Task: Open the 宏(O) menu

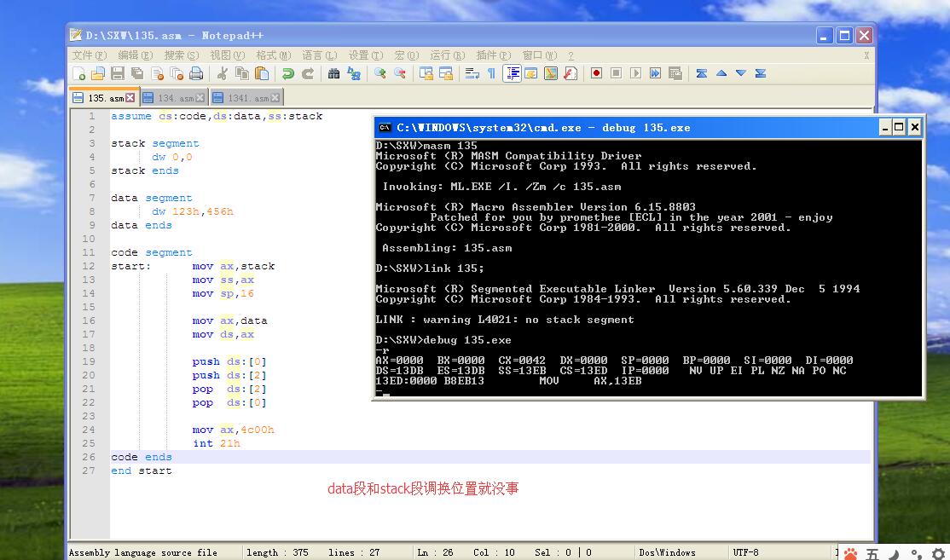Action: pos(407,55)
